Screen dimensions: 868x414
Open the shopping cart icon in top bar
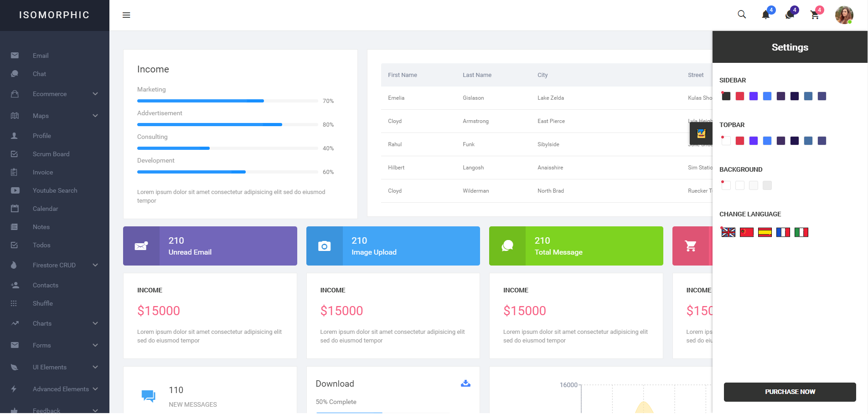[x=815, y=15]
